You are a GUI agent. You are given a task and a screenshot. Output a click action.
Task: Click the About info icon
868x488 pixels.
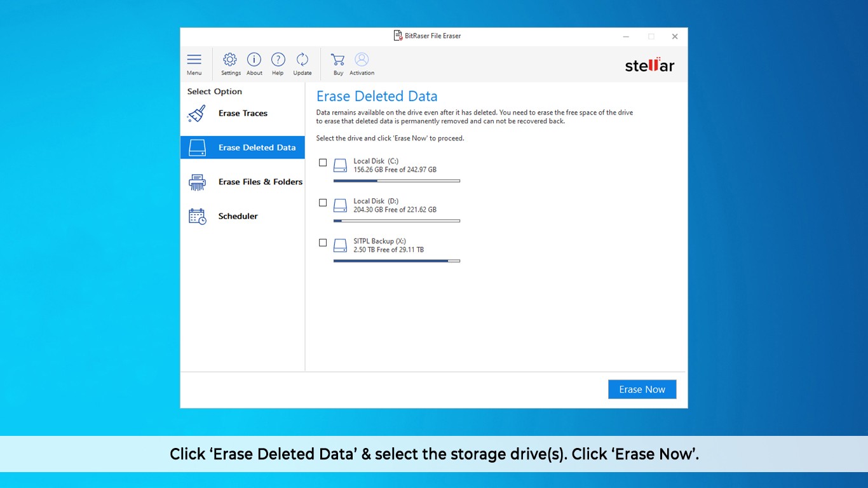pyautogui.click(x=254, y=59)
